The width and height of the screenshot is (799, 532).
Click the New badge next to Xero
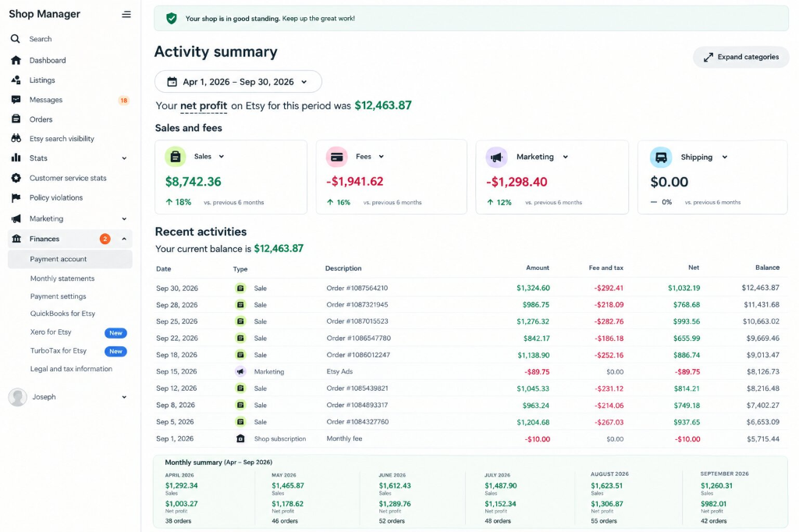coord(115,333)
